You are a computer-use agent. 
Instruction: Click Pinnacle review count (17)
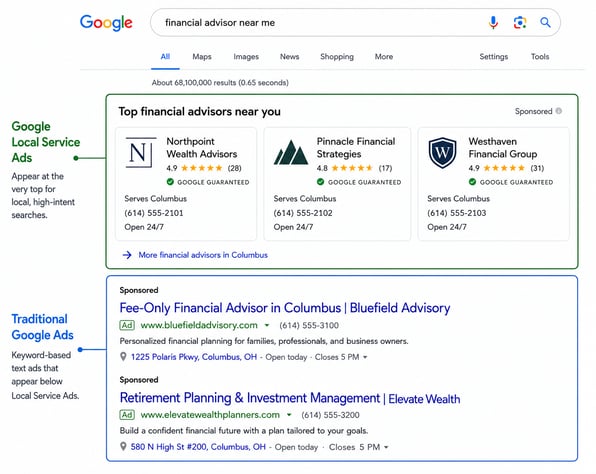(385, 168)
